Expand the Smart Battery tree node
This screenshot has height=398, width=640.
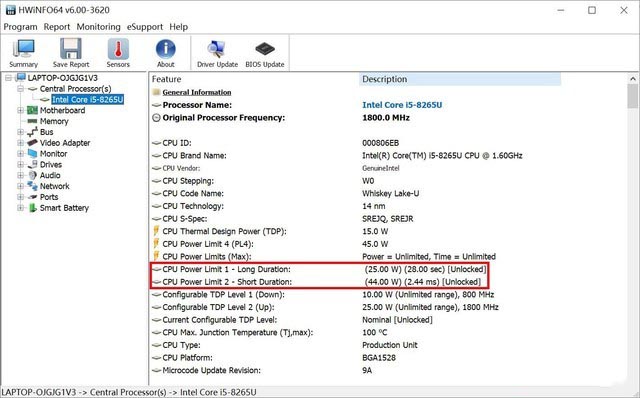(20, 208)
